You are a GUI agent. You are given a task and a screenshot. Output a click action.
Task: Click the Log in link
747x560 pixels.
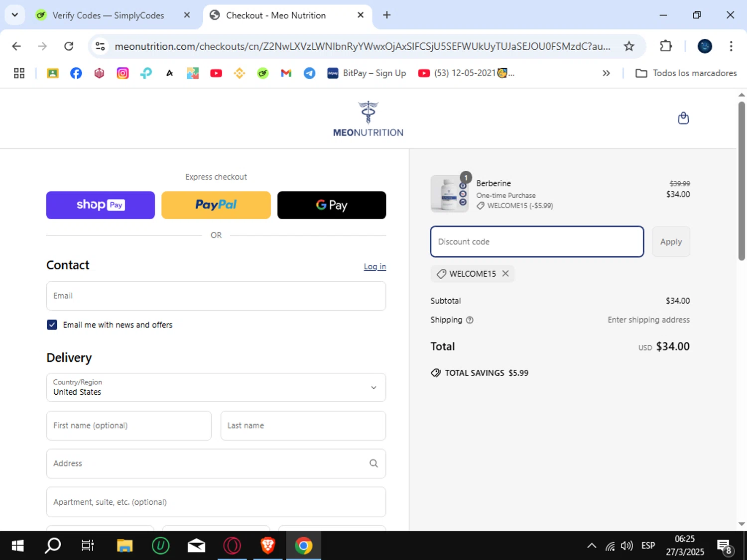tap(374, 267)
